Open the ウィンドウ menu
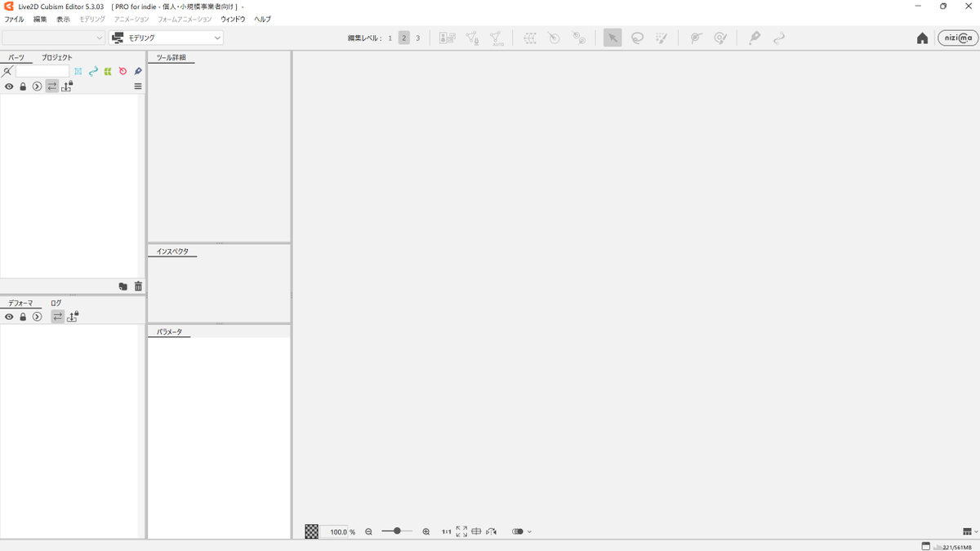Viewport: 980px width, 551px height. [233, 19]
